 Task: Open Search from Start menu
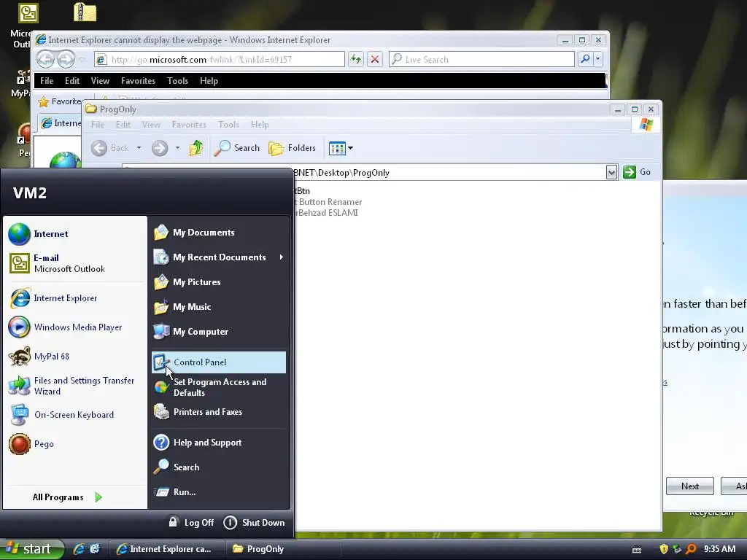click(219, 467)
